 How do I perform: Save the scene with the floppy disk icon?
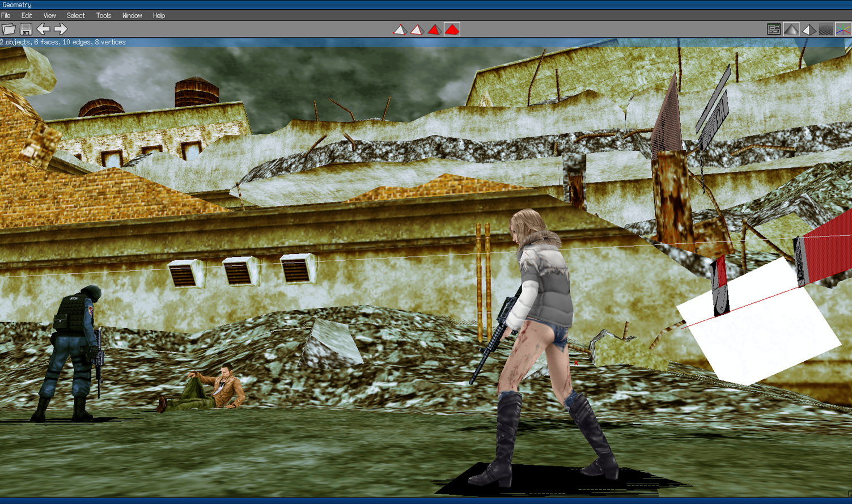click(x=26, y=29)
